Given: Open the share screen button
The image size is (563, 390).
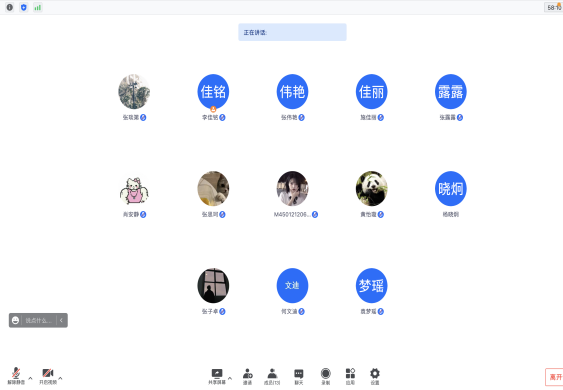Looking at the screenshot, I should tap(217, 376).
